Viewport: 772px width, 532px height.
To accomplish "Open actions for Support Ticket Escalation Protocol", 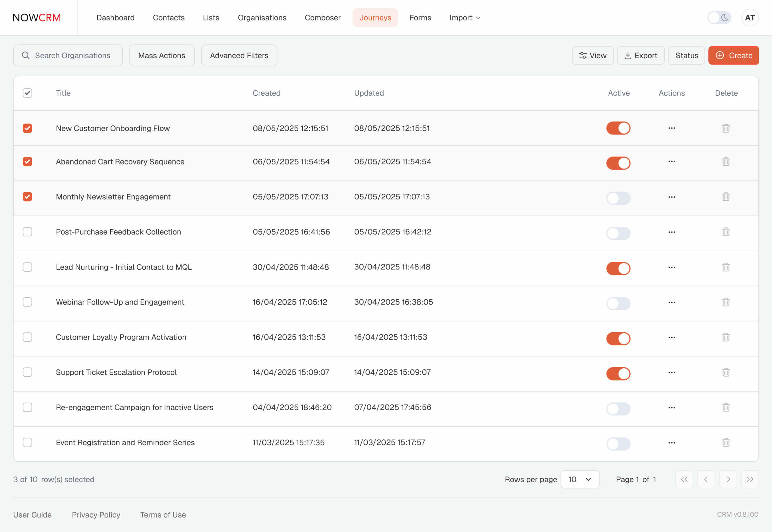I will (x=672, y=372).
